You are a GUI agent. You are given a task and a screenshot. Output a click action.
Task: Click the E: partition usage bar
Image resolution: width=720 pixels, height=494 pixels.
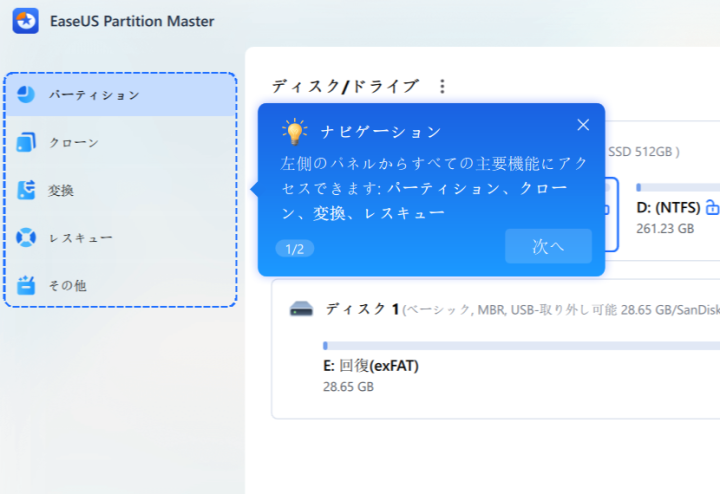pos(521,346)
